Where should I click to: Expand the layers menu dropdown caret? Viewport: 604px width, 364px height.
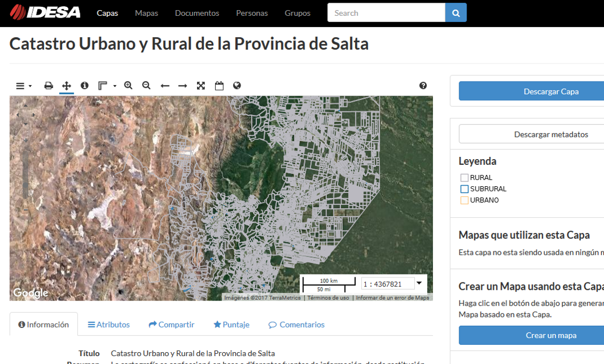[x=30, y=86]
